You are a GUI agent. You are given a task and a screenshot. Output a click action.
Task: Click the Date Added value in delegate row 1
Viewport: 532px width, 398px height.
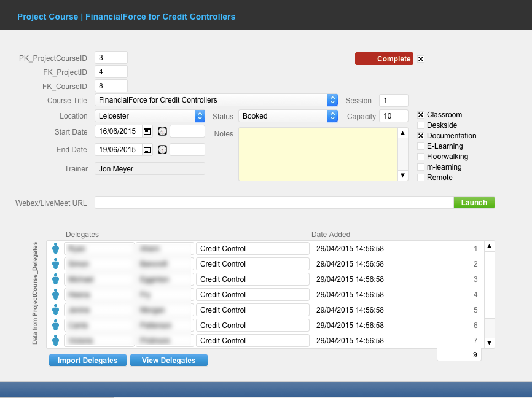pyautogui.click(x=350, y=249)
